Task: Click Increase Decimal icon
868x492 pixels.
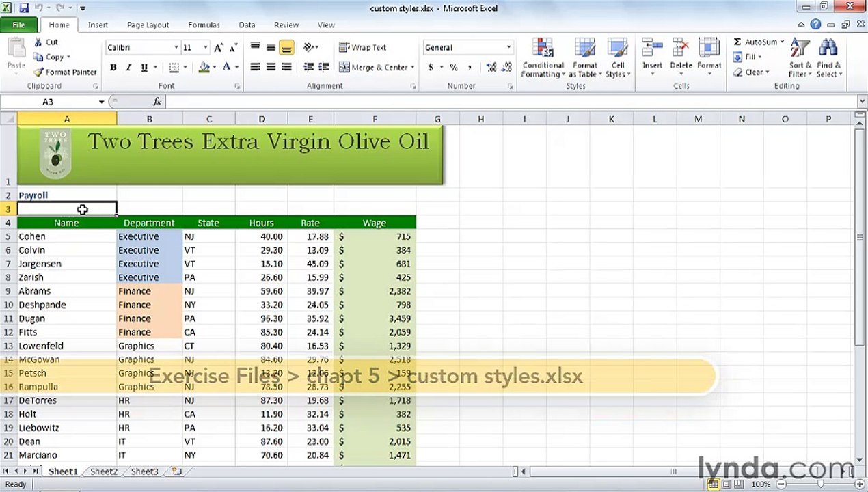Action: (491, 68)
